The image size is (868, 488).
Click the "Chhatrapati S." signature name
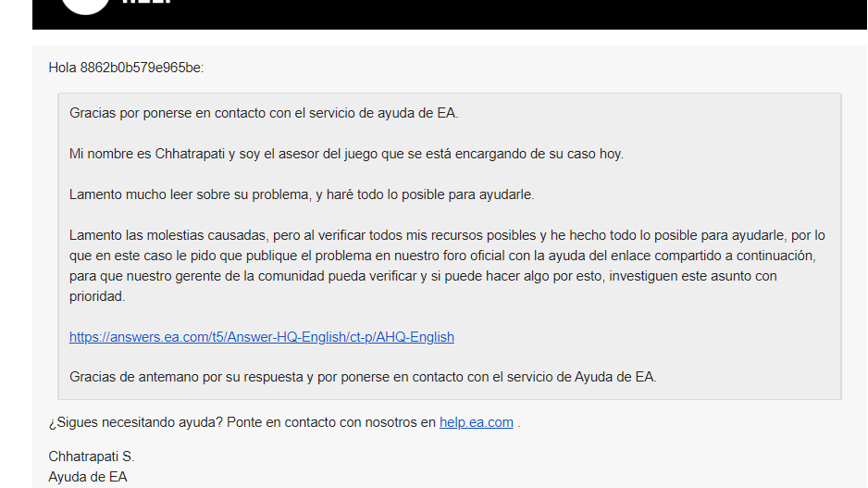click(x=91, y=457)
